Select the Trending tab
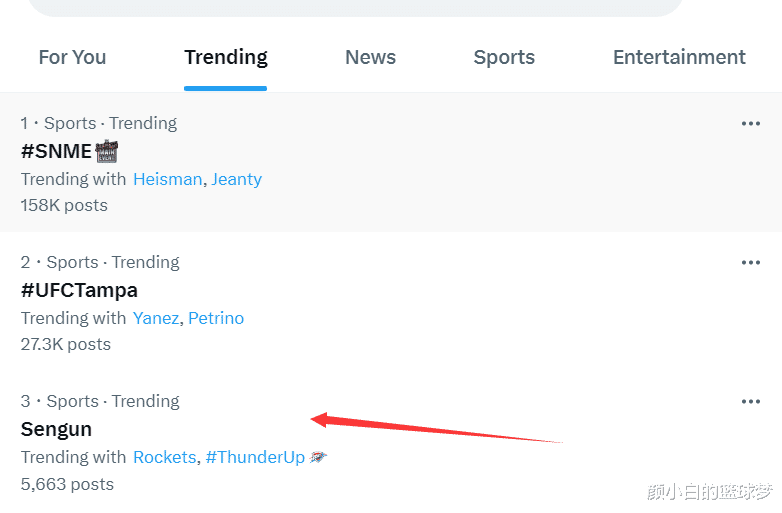782x513 pixels. point(225,57)
